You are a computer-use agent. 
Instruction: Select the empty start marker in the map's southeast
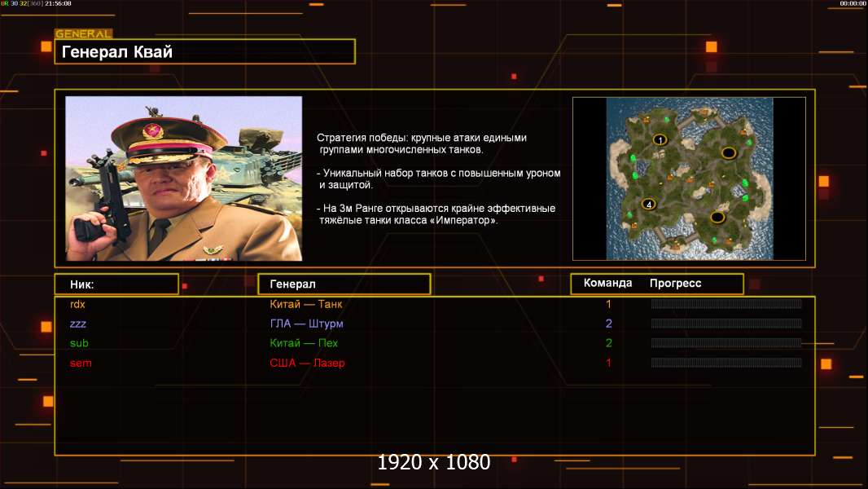(x=717, y=217)
